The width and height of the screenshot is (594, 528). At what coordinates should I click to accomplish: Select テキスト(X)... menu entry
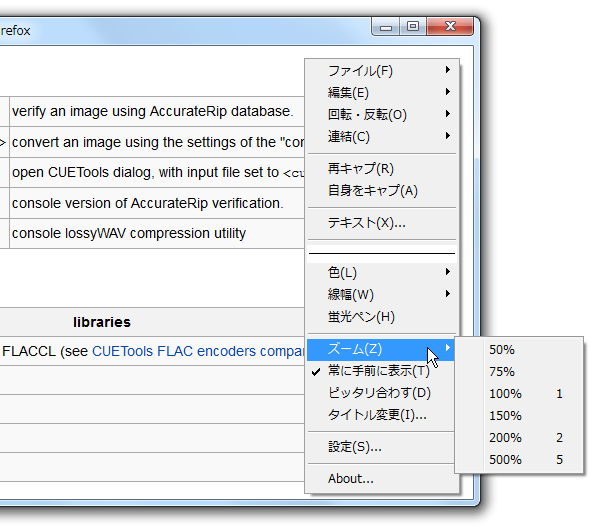pos(382,223)
